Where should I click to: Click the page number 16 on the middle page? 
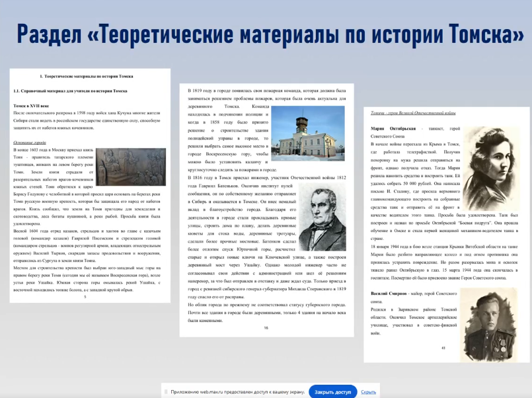click(266, 328)
